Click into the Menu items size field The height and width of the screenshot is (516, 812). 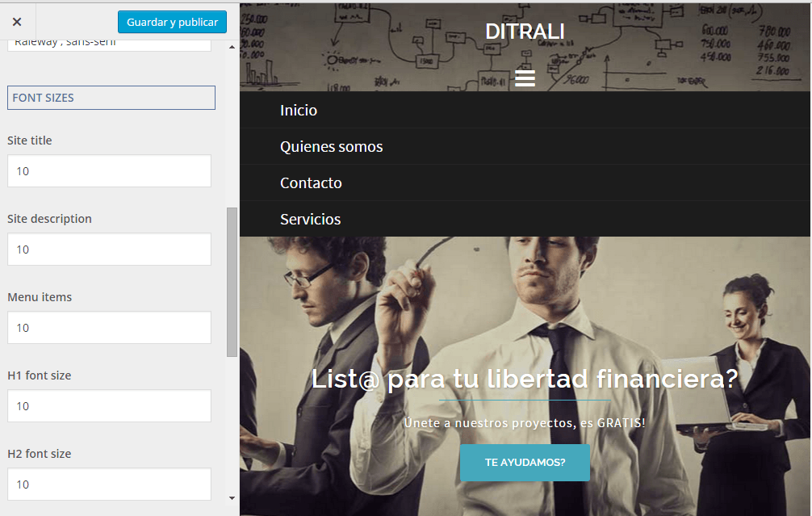pyautogui.click(x=109, y=327)
